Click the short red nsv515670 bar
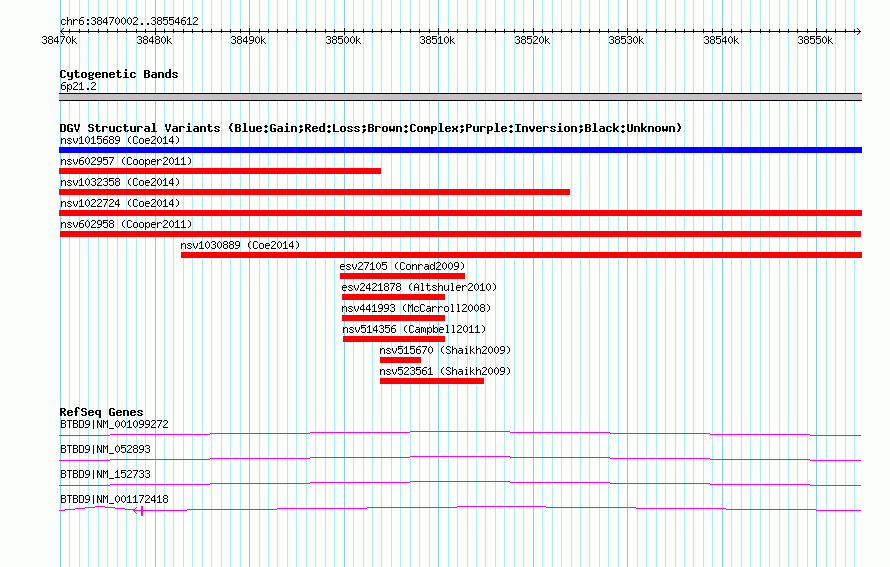This screenshot has width=890, height=567. 400,360
